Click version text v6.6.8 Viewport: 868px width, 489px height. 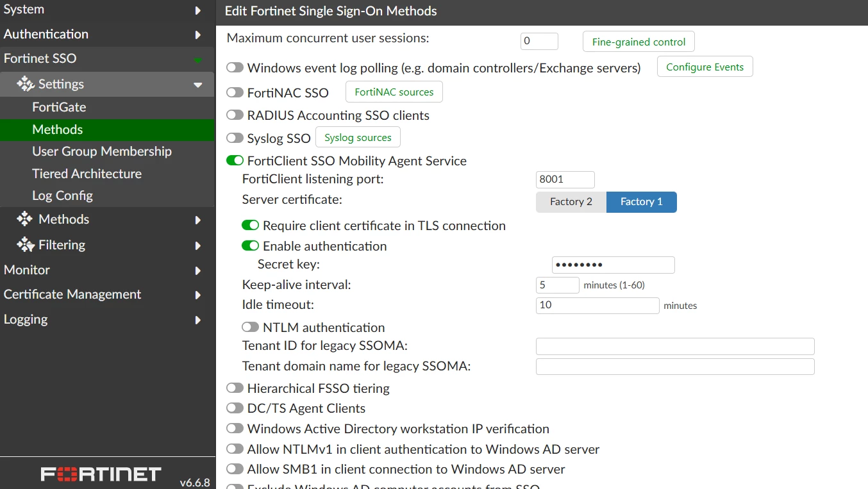[x=195, y=483]
